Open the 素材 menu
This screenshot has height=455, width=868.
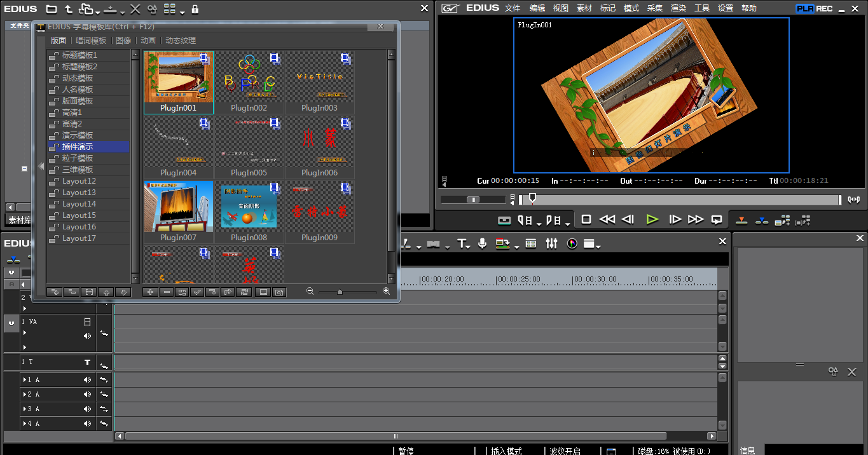pos(584,8)
